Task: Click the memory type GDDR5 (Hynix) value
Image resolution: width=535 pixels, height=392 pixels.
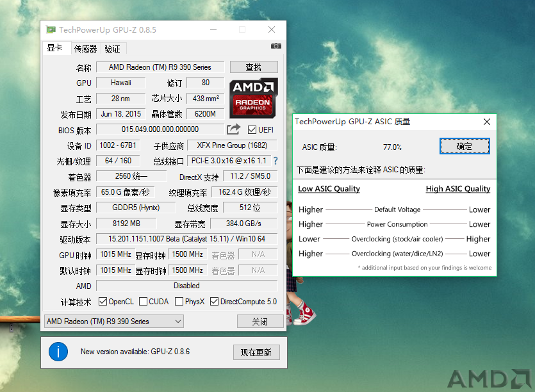Action: (136, 208)
